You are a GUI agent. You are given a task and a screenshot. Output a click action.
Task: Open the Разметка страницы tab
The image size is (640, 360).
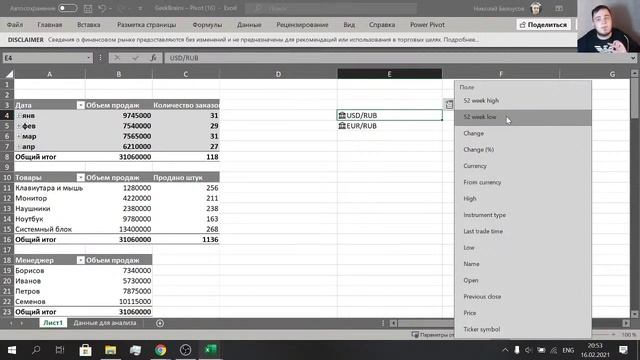(x=147, y=25)
